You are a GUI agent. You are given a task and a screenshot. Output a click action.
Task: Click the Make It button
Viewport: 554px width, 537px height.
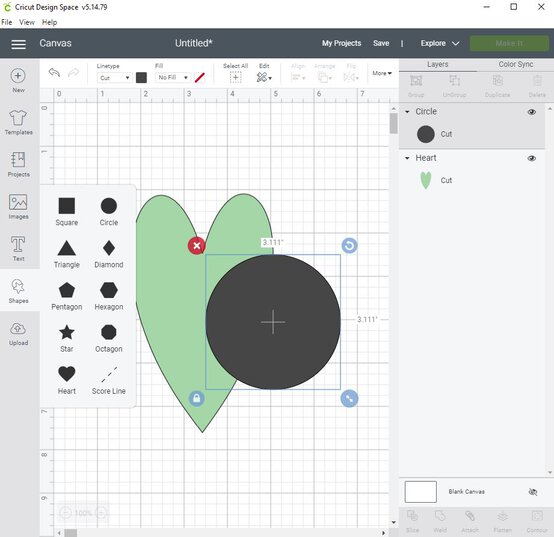click(x=509, y=43)
